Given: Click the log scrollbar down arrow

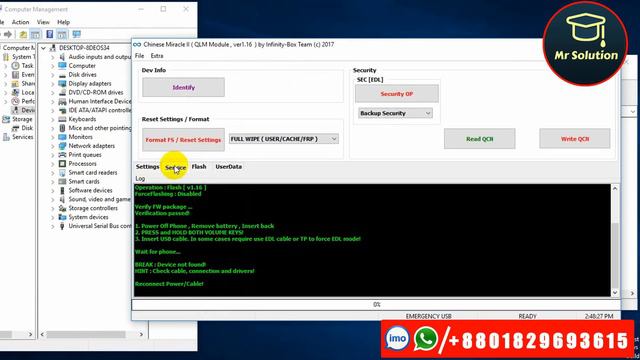Looking at the screenshot, I should [615, 292].
